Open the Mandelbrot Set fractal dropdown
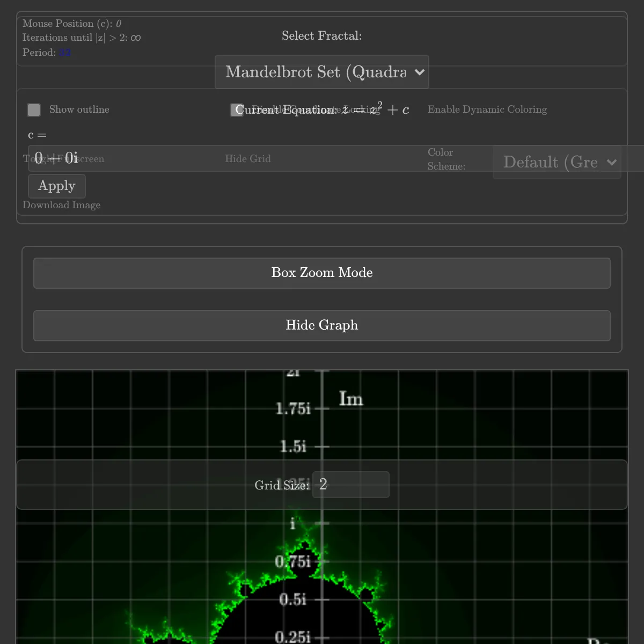The height and width of the screenshot is (644, 644). (x=321, y=72)
